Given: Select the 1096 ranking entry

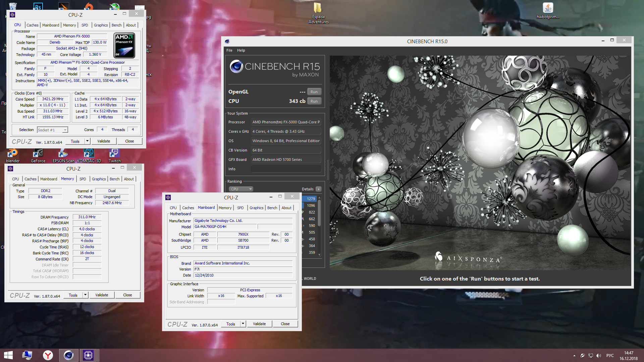Looking at the screenshot, I should click(309, 205).
